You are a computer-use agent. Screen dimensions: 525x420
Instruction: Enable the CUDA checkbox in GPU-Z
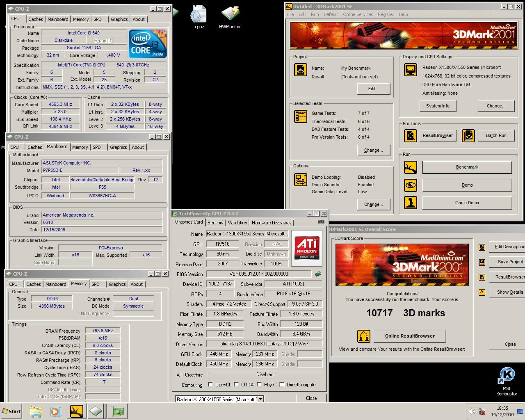coord(236,385)
